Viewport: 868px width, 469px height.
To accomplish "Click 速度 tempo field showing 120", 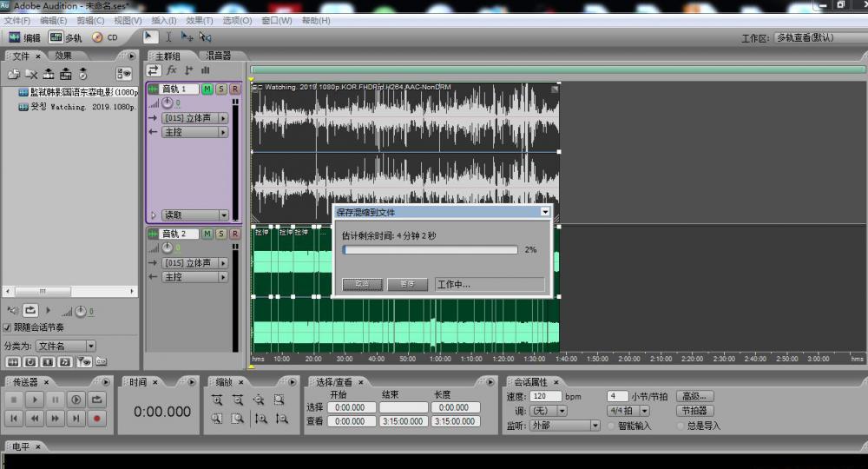I will [545, 396].
